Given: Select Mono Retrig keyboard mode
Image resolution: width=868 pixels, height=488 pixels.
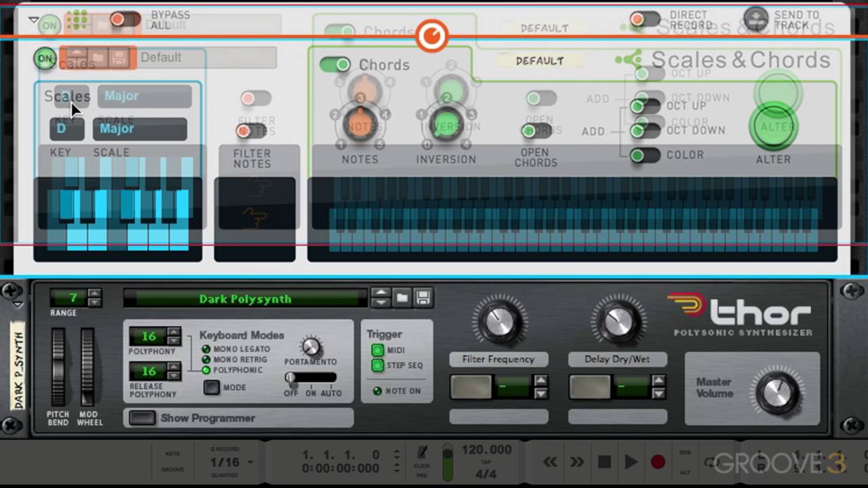Looking at the screenshot, I should (x=206, y=360).
